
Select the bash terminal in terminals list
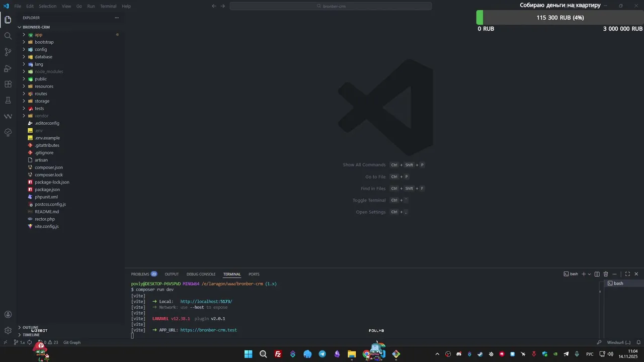tap(622, 284)
